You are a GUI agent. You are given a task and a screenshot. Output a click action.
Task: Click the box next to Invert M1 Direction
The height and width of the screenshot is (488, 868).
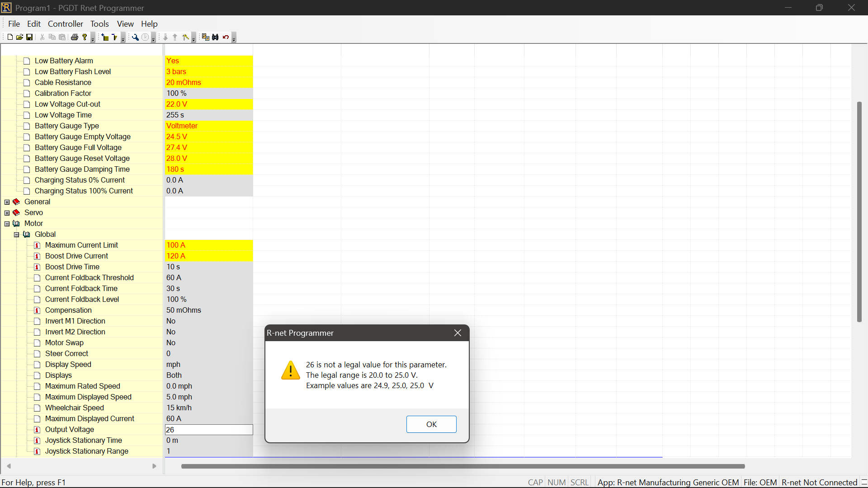pos(37,321)
